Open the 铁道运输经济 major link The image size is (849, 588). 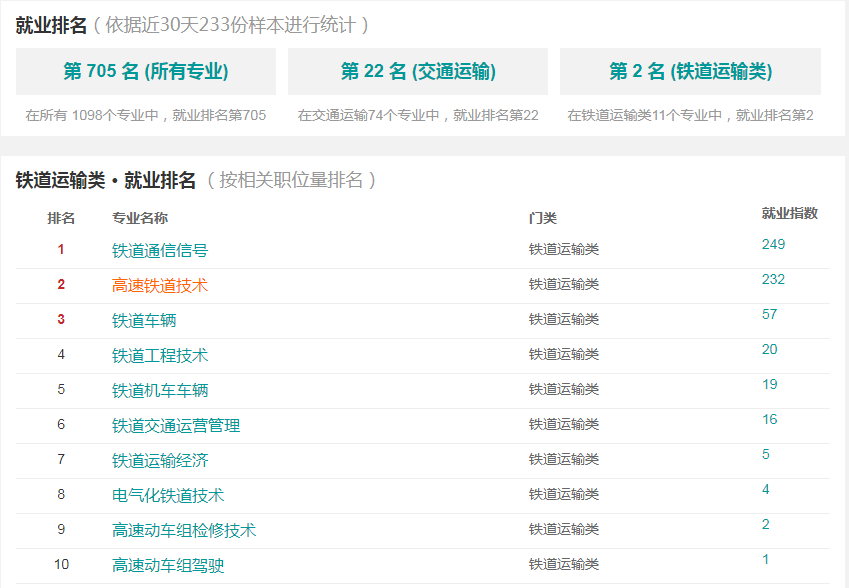click(x=160, y=461)
